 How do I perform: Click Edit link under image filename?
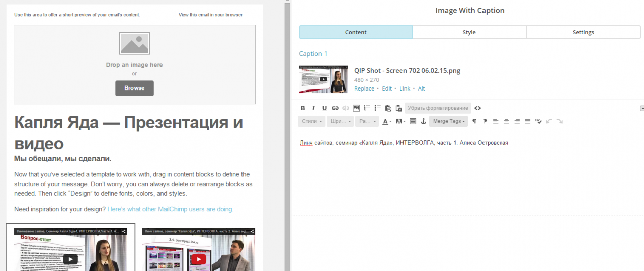coord(387,88)
